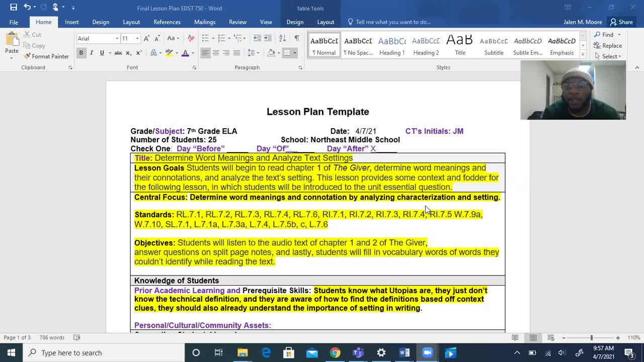The image size is (644, 362).
Task: Save the document from Quick Access Toolbar
Action: (14, 7)
